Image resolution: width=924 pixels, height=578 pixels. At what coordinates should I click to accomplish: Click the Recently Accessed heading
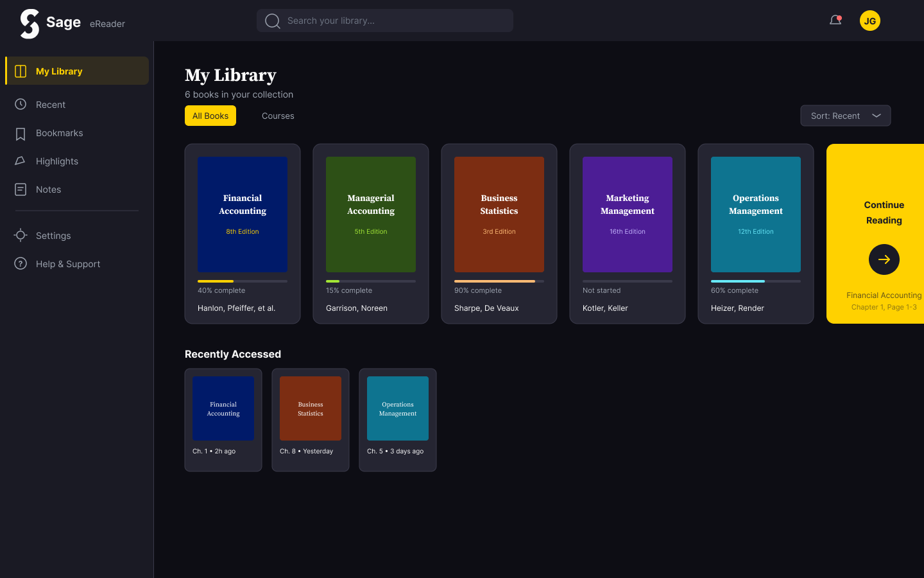pyautogui.click(x=233, y=354)
